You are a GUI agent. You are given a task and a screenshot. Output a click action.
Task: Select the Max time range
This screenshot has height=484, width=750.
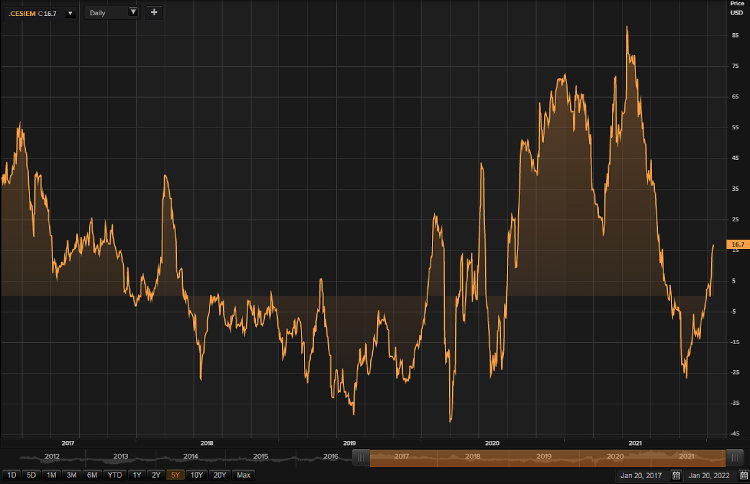tap(243, 475)
